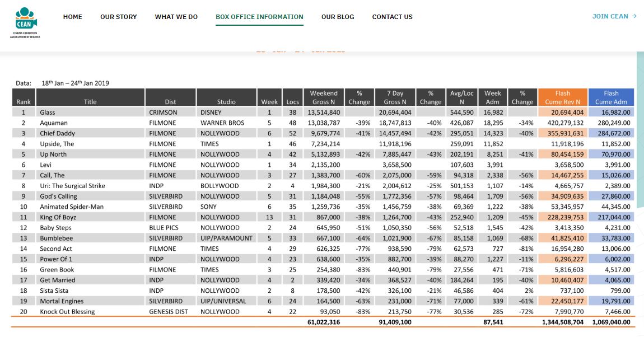Click cume admissions total 1,069,040.00
This screenshot has width=644, height=337.
point(611,322)
